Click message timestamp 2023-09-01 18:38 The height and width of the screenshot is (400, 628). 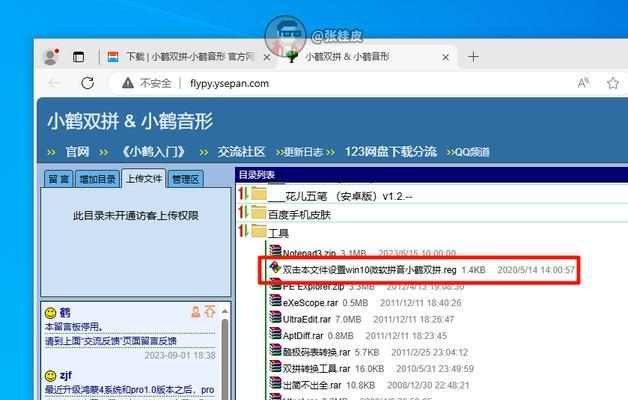[x=180, y=356]
